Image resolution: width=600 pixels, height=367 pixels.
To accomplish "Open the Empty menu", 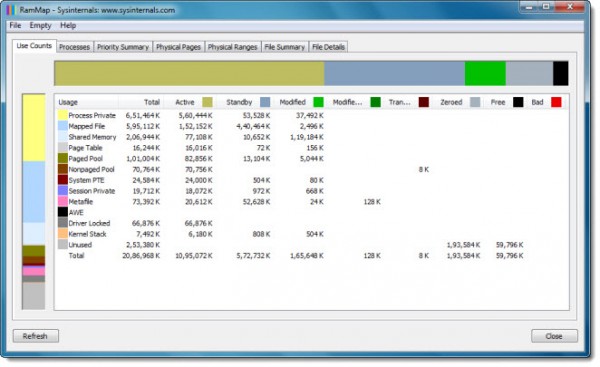I will (x=40, y=26).
